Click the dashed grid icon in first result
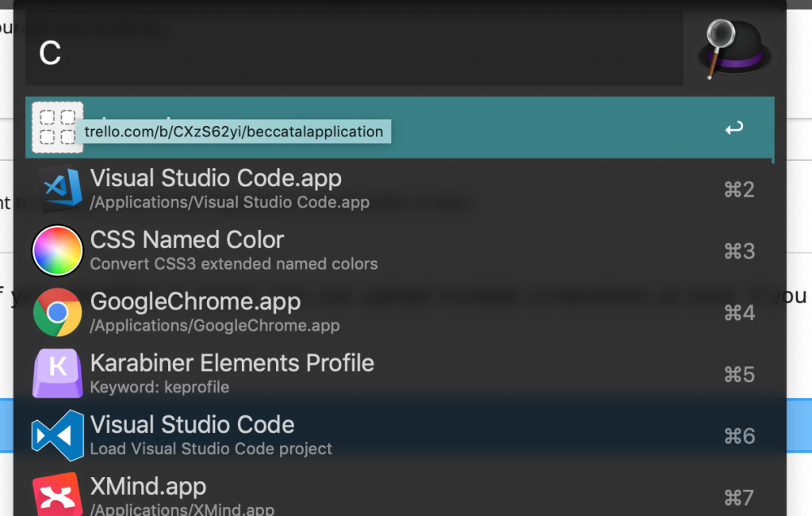 pos(57,128)
